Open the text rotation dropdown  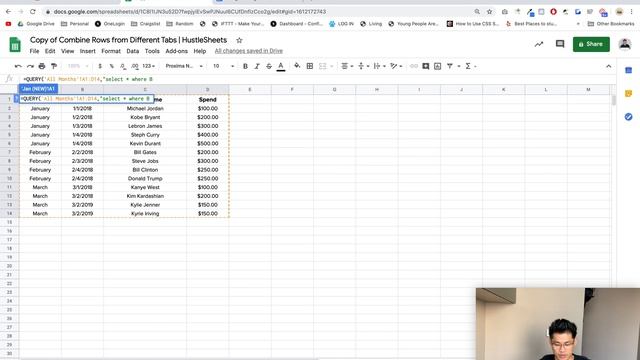pos(396,66)
